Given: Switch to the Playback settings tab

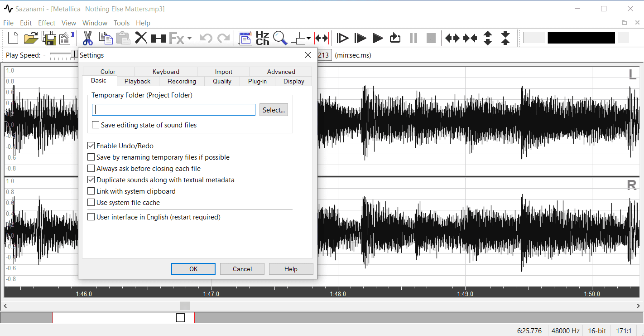Looking at the screenshot, I should click(137, 81).
